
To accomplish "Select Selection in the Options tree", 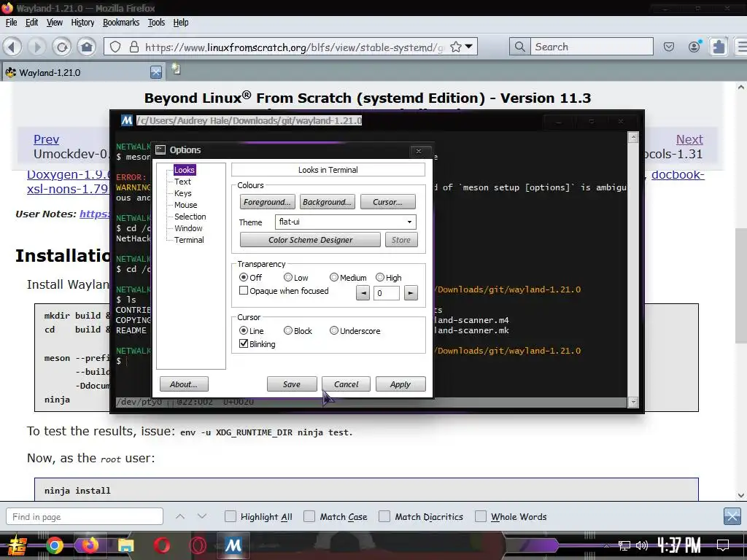I will pos(190,217).
